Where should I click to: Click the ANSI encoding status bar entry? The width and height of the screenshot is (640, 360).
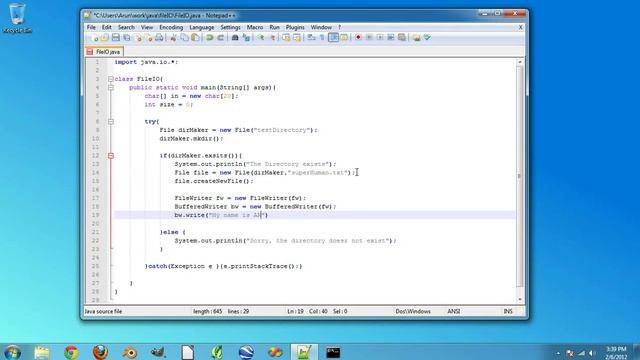(453, 311)
